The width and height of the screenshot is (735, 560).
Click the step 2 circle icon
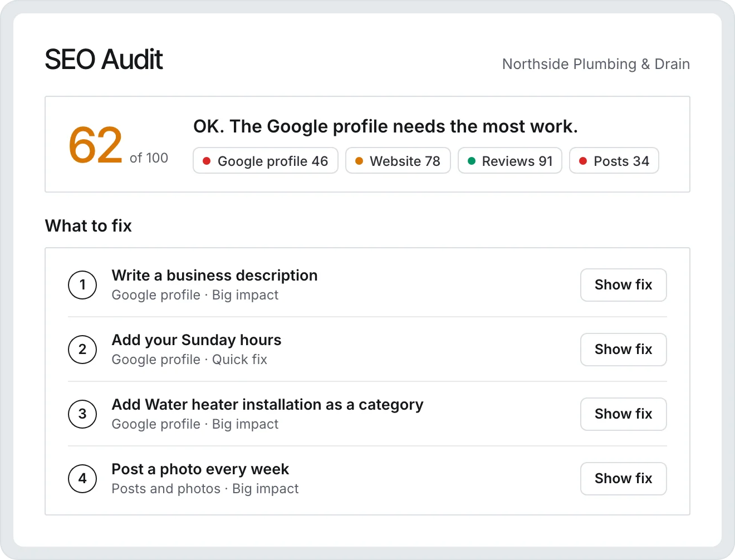[x=82, y=350]
